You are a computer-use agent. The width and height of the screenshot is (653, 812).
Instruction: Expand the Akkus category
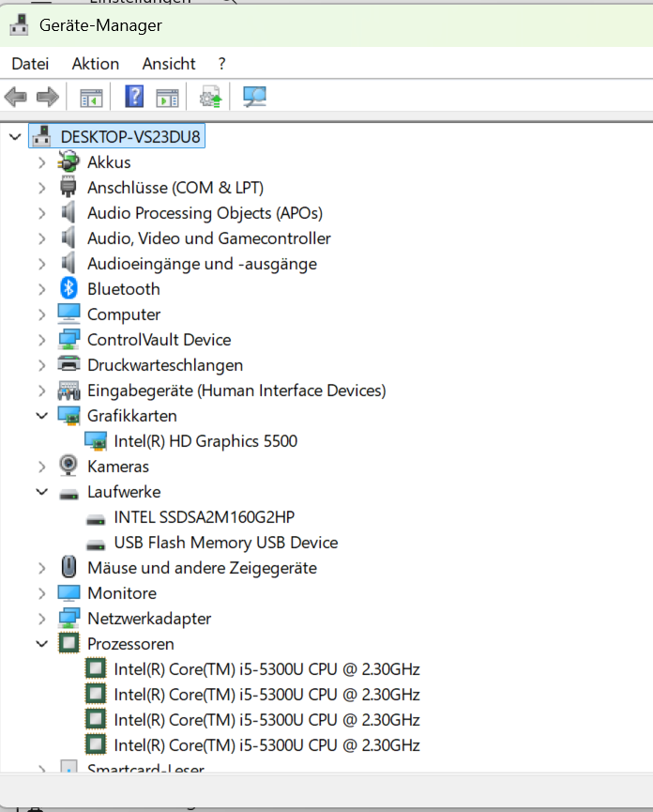coord(42,162)
